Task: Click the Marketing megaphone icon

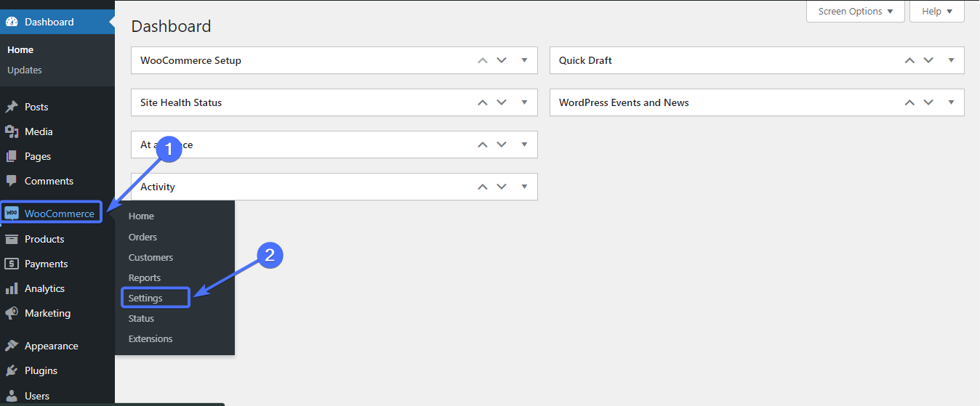Action: [x=12, y=313]
